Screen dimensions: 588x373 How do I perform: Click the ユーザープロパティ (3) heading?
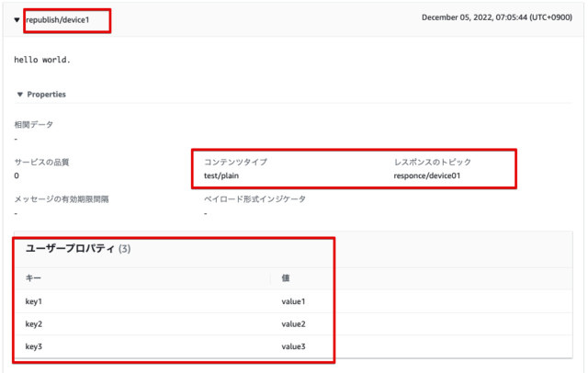78,249
